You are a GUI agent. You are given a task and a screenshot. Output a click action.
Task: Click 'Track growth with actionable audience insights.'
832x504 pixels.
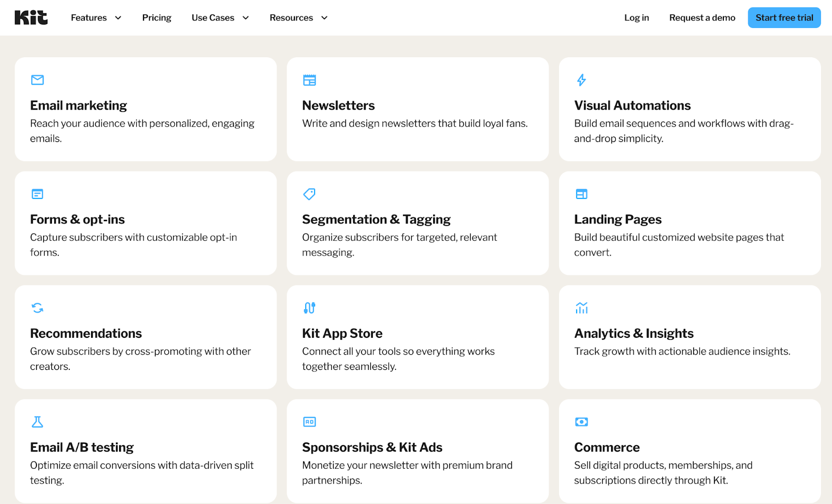pos(682,351)
